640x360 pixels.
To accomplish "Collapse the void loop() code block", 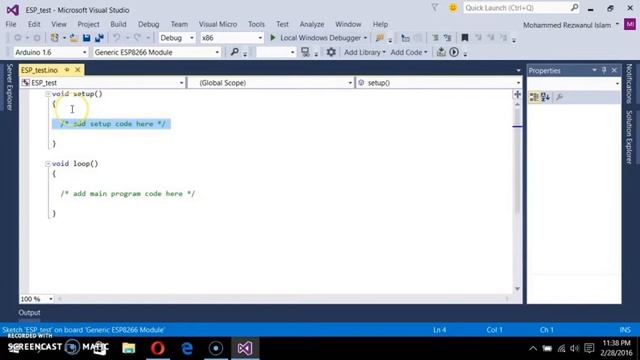I will point(48,164).
